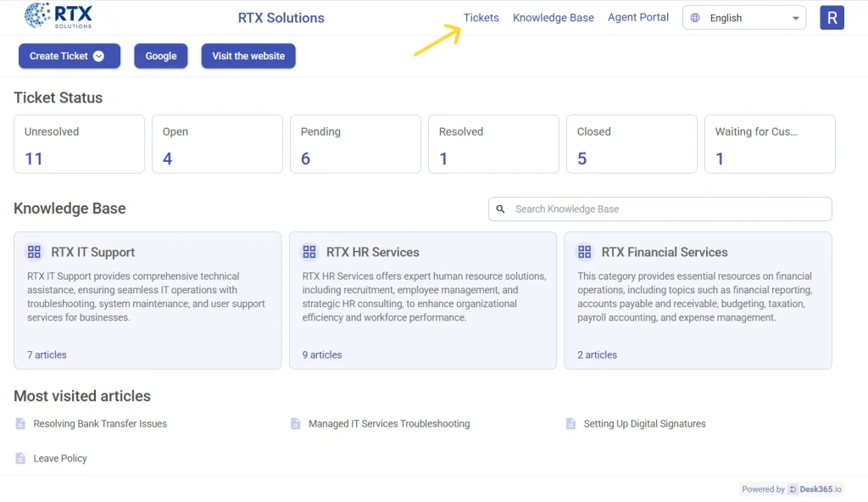868x502 pixels.
Task: Click the RTX IT Support category icon
Action: click(34, 252)
